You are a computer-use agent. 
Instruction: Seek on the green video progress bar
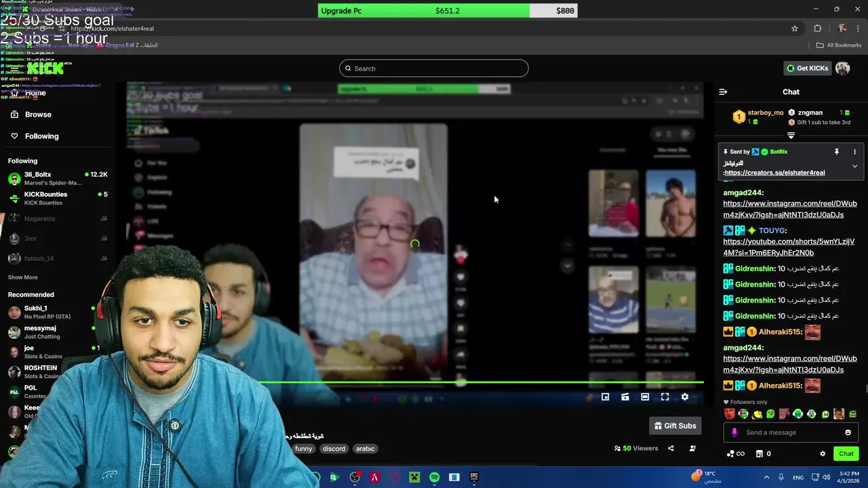coord(481,383)
